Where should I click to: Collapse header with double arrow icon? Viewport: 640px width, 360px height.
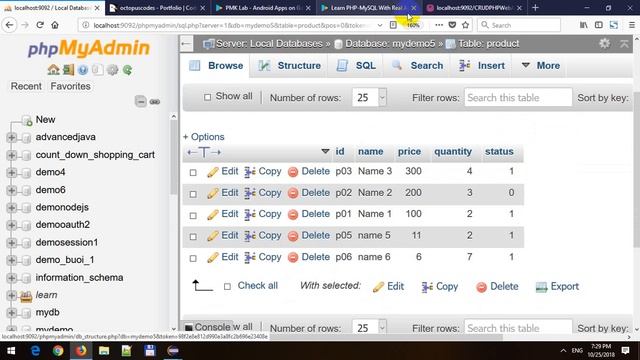pos(624,44)
